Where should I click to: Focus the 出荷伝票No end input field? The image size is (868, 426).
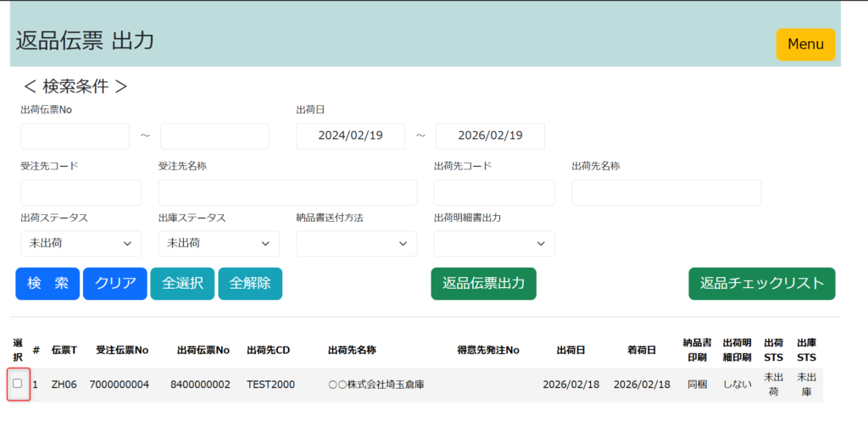pos(214,136)
